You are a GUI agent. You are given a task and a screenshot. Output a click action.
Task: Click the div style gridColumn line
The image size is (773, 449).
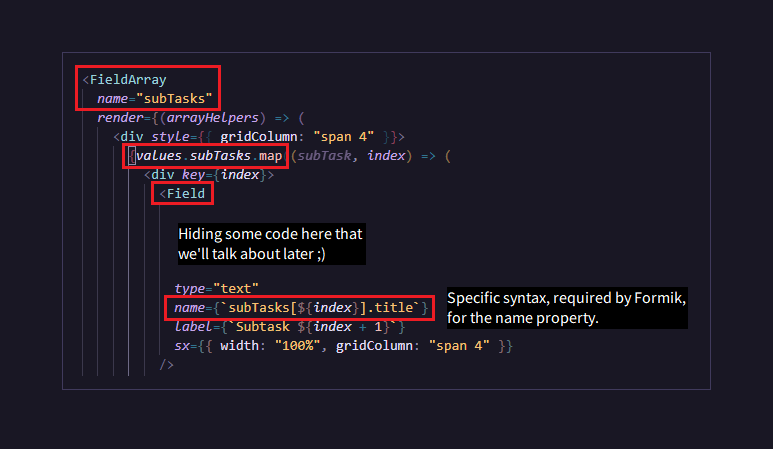259,137
